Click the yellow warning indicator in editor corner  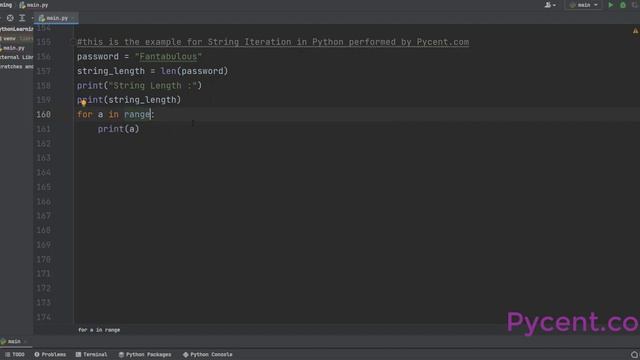pos(635,31)
